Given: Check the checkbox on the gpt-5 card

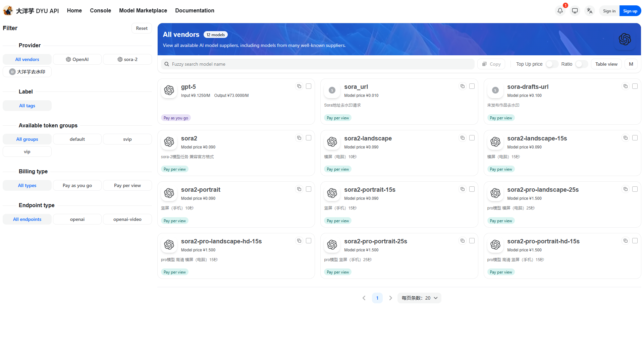Looking at the screenshot, I should (x=309, y=86).
